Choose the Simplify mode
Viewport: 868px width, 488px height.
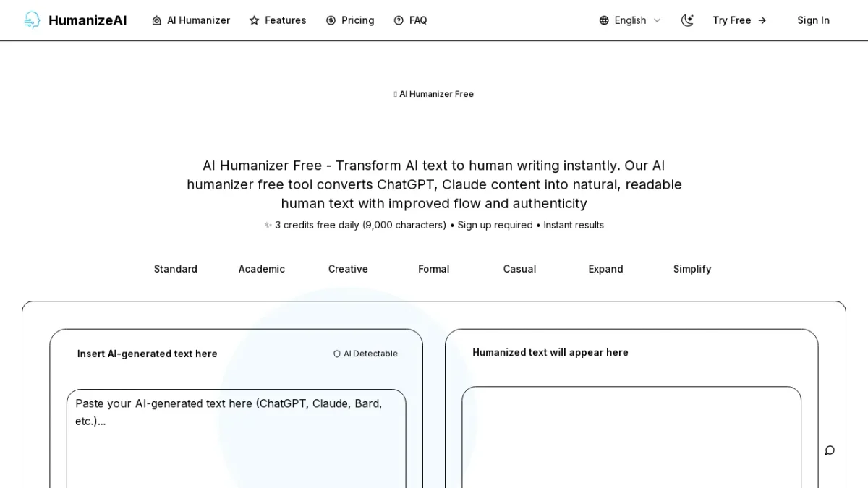click(x=692, y=269)
